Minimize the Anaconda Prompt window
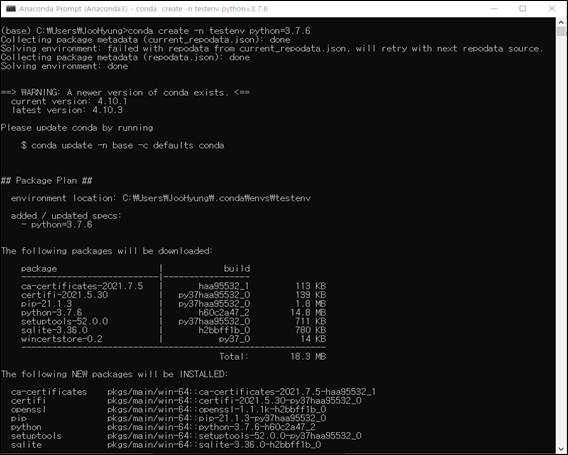Image resolution: width=568 pixels, height=455 pixels. 494,8
